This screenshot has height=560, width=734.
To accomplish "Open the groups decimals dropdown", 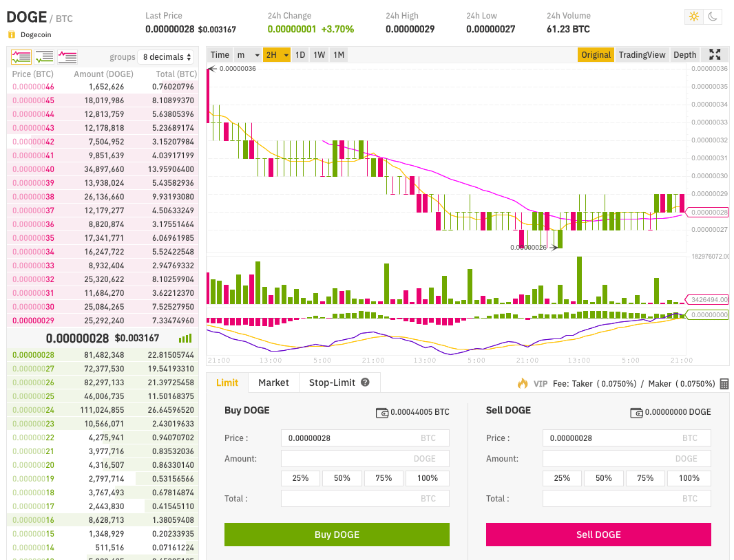I will 165,57.
